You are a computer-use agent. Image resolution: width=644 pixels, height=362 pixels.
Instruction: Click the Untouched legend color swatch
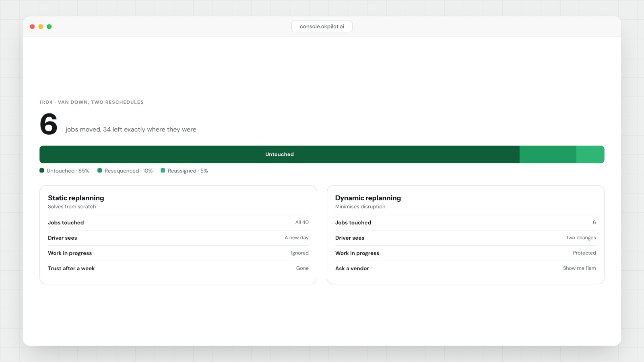pos(42,171)
